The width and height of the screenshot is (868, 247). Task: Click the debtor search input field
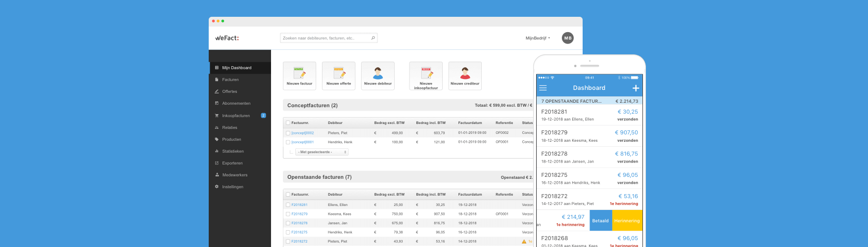tap(329, 38)
